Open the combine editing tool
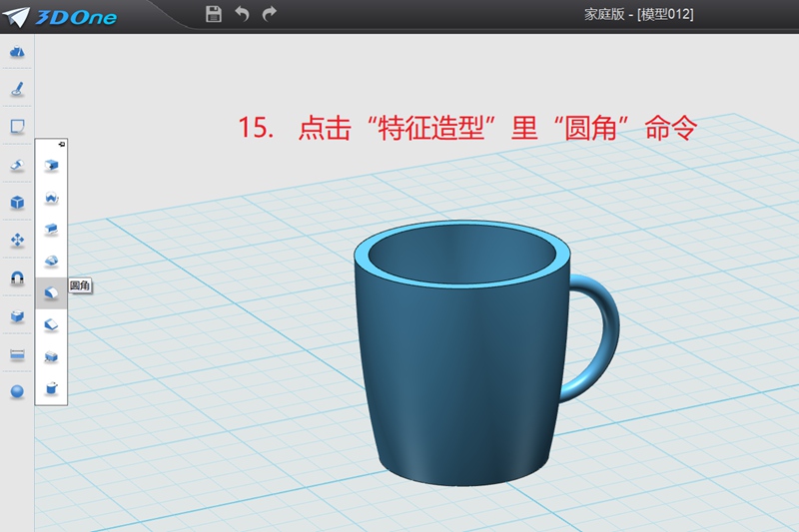This screenshot has height=532, width=799. 17,316
